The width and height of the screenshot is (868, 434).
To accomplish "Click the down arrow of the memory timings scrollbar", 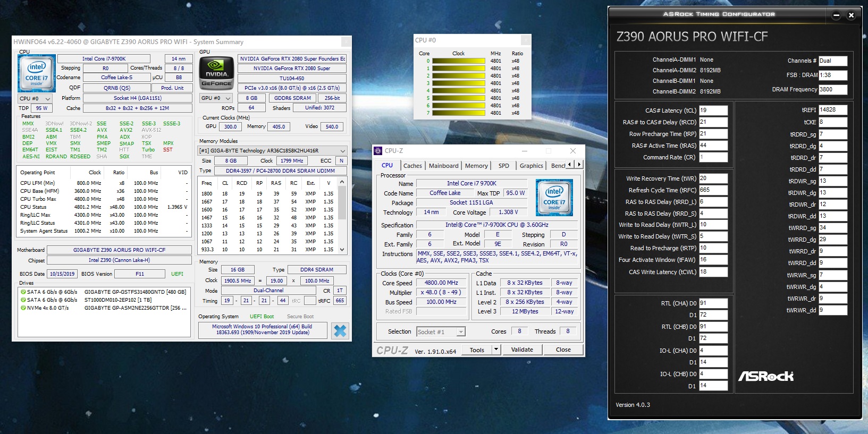I will point(342,250).
